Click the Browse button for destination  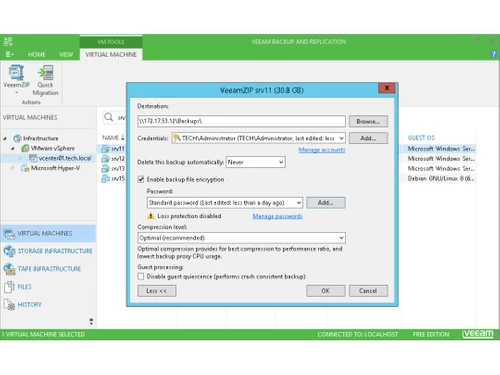[368, 121]
